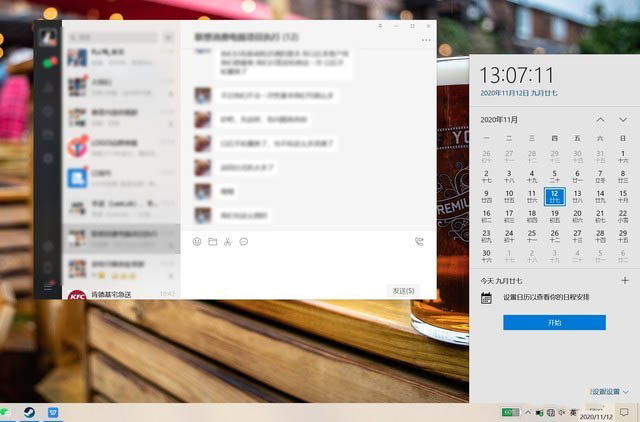
Task: Start a voice or video call icon
Action: [419, 242]
